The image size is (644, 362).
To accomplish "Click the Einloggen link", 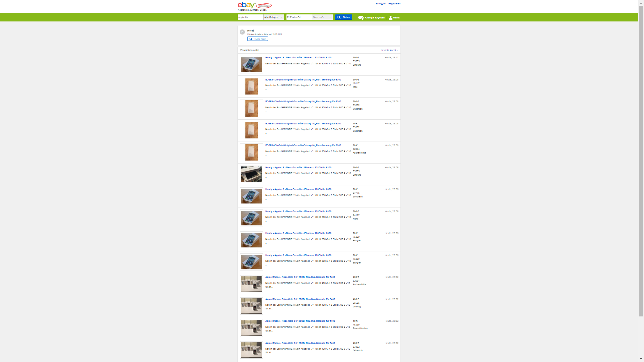I will [x=381, y=4].
